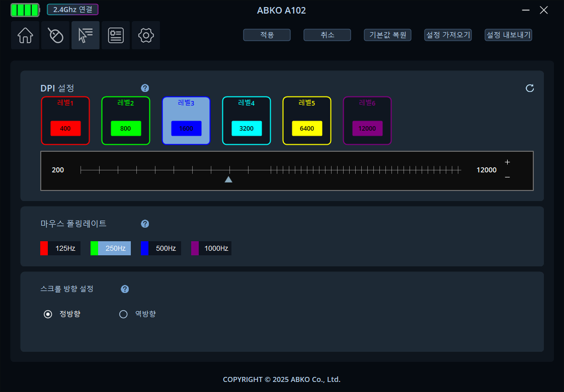Select DPI 레벨4 card
This screenshot has width=564, height=392.
point(247,121)
